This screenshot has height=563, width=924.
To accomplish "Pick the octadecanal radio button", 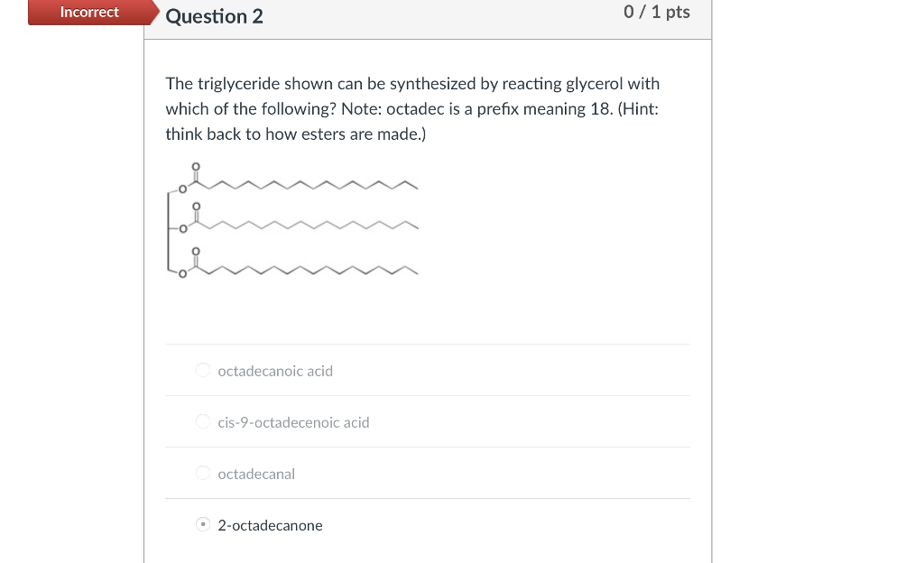I will pos(203,473).
